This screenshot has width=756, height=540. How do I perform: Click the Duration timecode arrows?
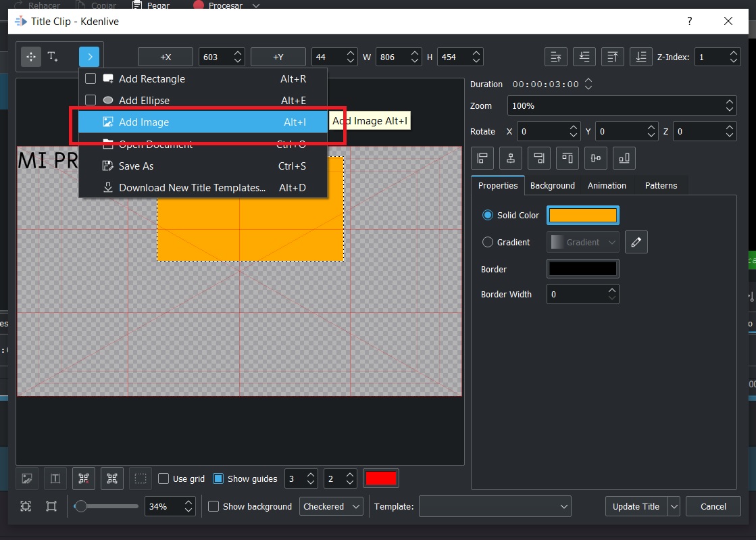[588, 84]
